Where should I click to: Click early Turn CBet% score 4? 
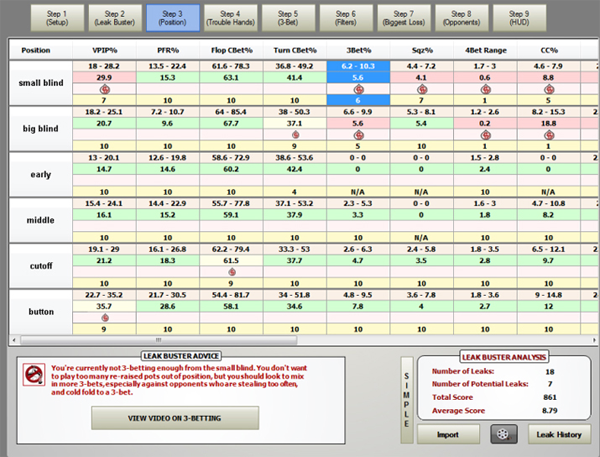tap(295, 192)
